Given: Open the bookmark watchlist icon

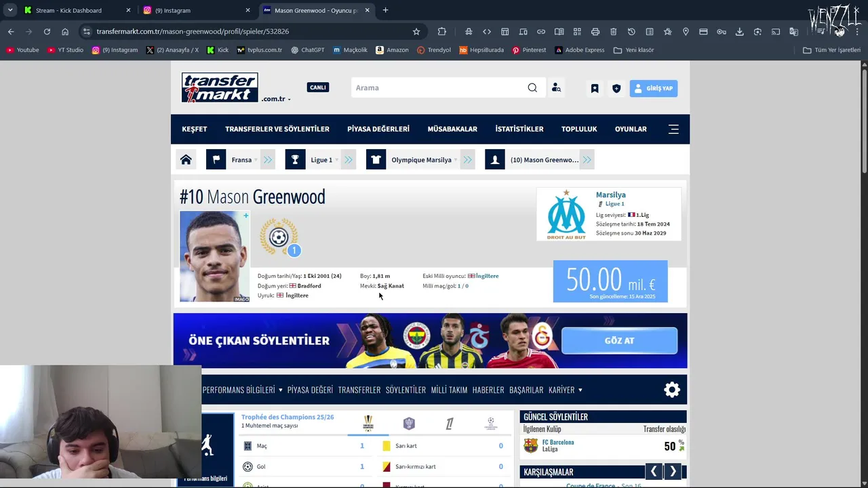Looking at the screenshot, I should 595,88.
